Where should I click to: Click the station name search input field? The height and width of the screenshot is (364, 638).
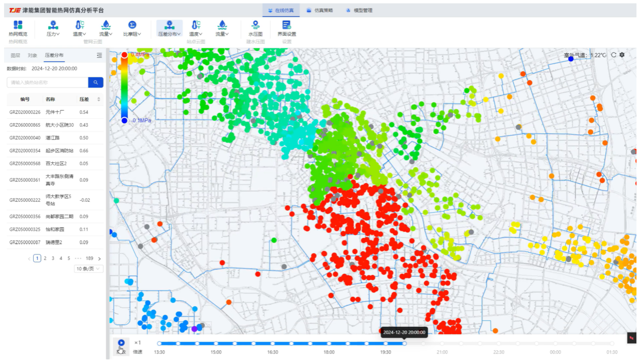(x=48, y=82)
